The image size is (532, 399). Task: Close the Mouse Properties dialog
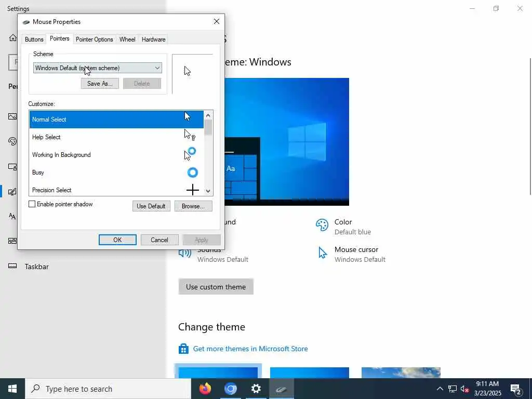coord(217,21)
